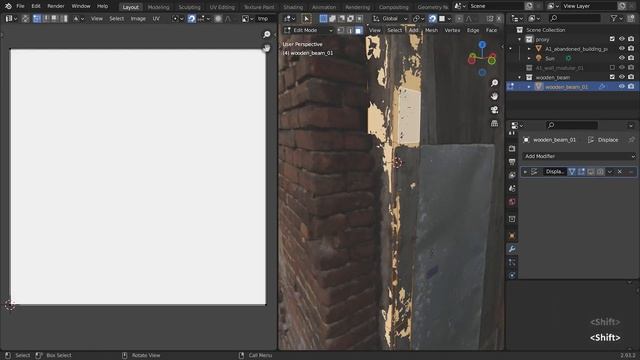Screen dimensions: 640x360
Task: Open the UV editor View menu
Action: point(97,18)
